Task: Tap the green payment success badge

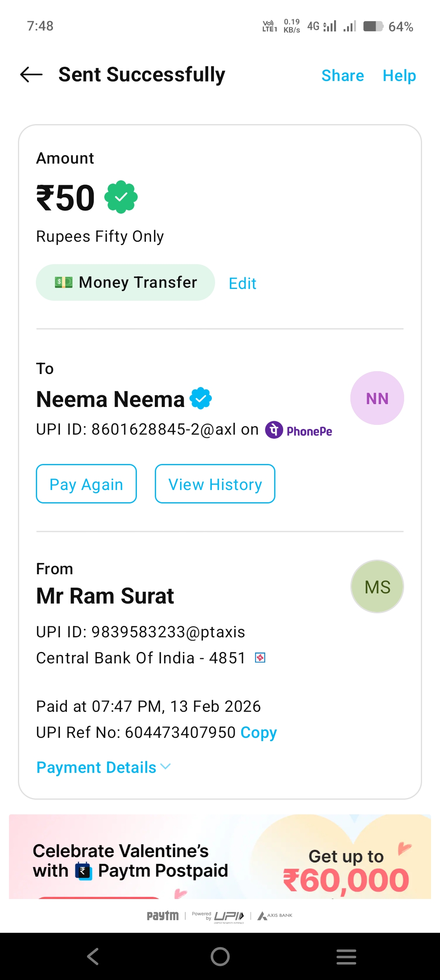Action: 121,197
